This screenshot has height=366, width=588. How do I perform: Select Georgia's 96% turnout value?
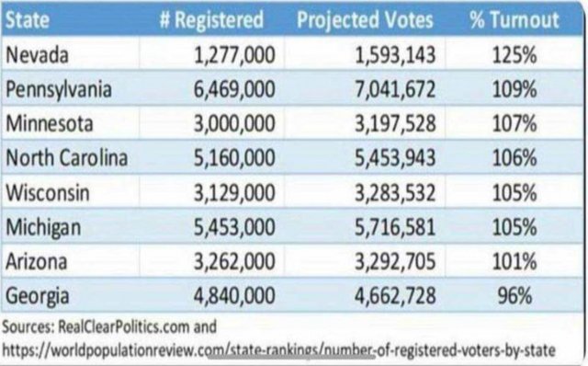(x=514, y=296)
